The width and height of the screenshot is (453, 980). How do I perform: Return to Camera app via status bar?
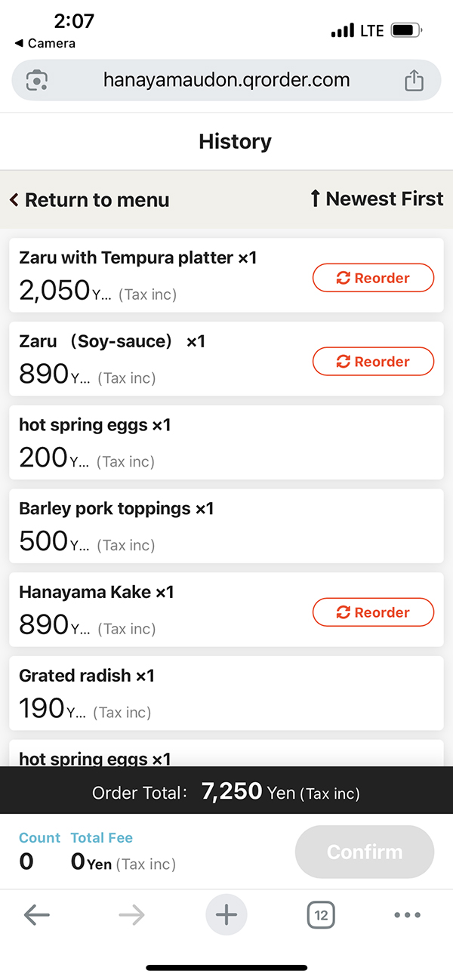[x=45, y=43]
